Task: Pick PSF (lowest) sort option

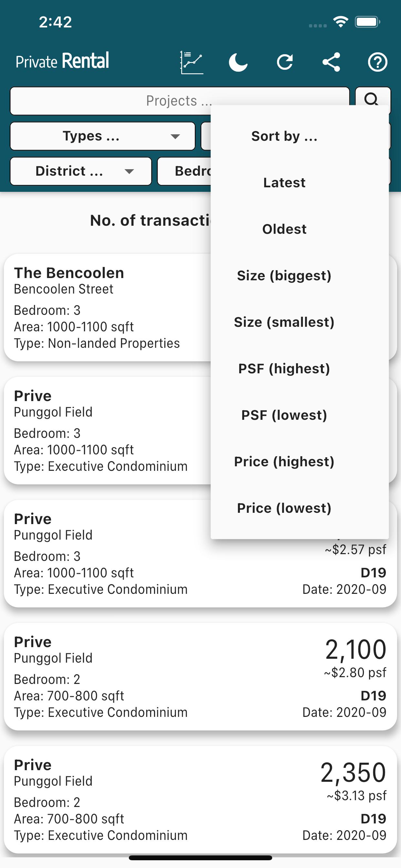Action: (284, 415)
